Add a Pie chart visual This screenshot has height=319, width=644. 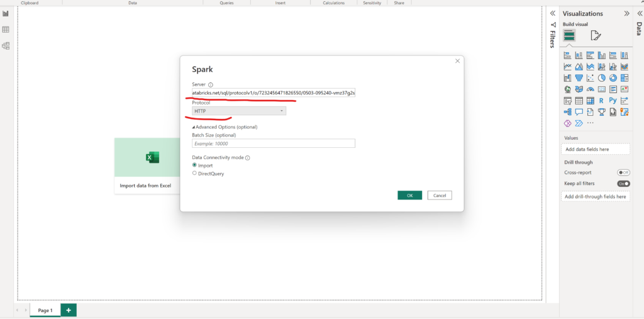click(602, 77)
